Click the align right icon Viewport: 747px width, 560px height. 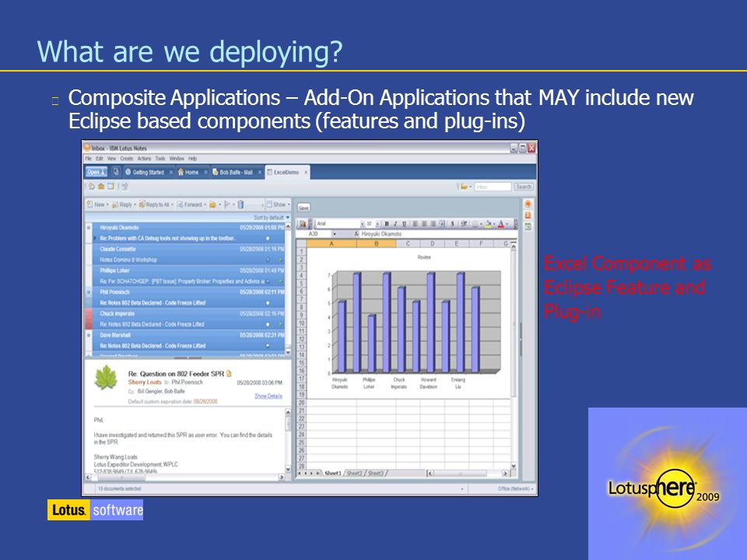click(433, 224)
